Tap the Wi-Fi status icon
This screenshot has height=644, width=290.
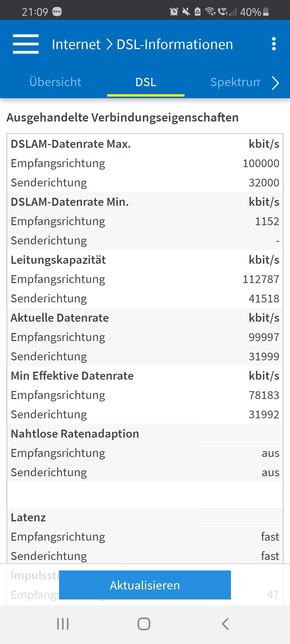pos(210,12)
